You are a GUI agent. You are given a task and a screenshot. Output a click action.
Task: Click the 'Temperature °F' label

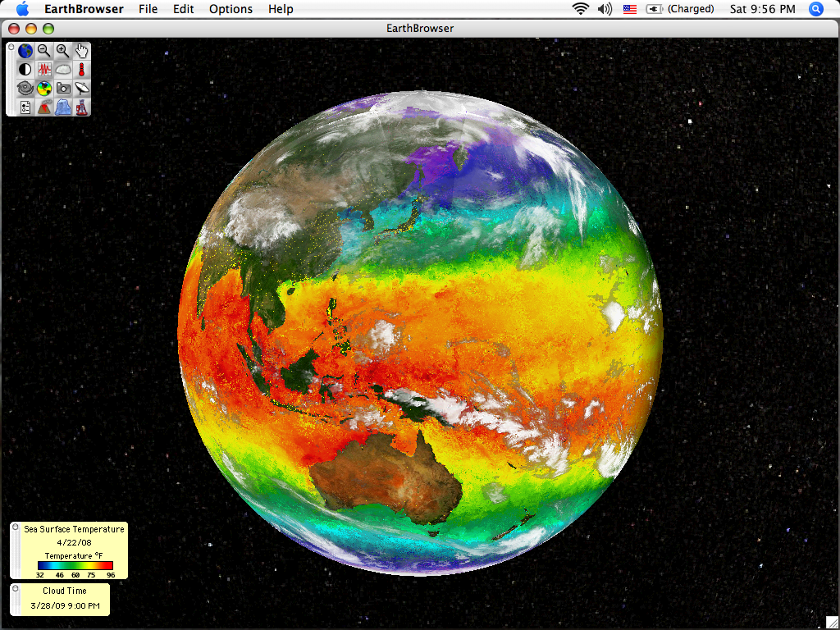pyautogui.click(x=74, y=555)
